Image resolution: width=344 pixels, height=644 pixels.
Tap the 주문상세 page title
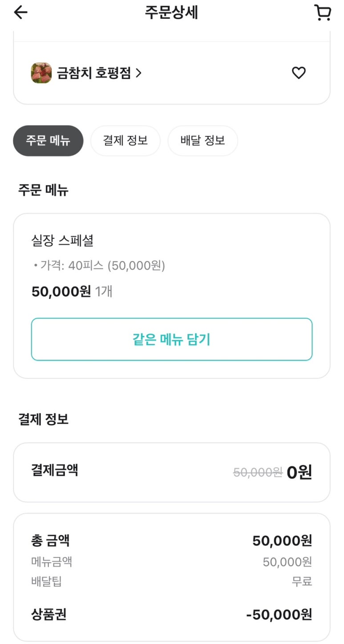coord(171,12)
